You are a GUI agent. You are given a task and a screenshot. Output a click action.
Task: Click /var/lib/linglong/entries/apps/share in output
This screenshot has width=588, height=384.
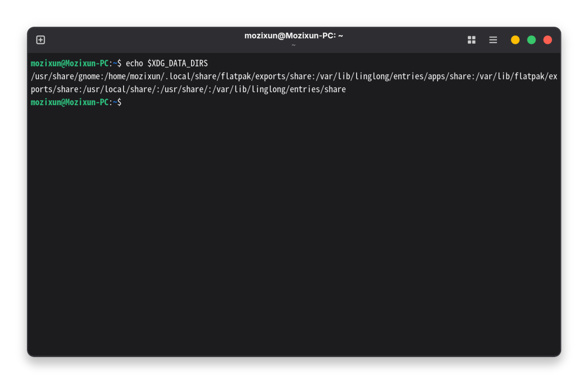pos(394,76)
